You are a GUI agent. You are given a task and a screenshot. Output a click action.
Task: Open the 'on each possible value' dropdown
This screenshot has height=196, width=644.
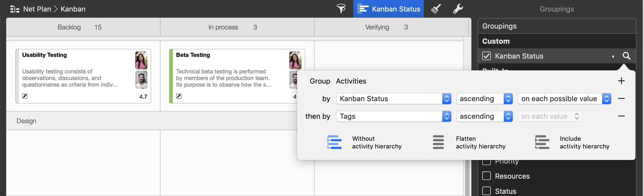[564, 99]
